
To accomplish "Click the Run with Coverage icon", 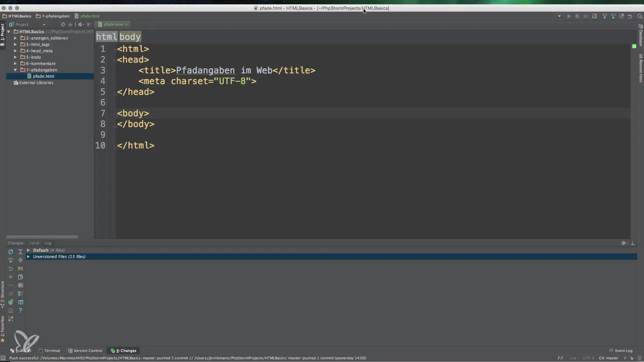I will [x=586, y=16].
